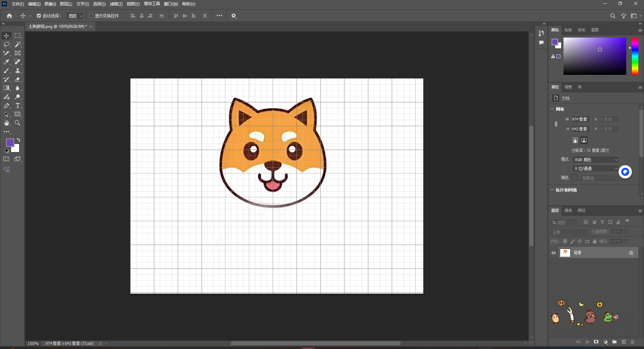Open the 图像(I) menu
Viewport: 644px width, 349px height.
(50, 4)
